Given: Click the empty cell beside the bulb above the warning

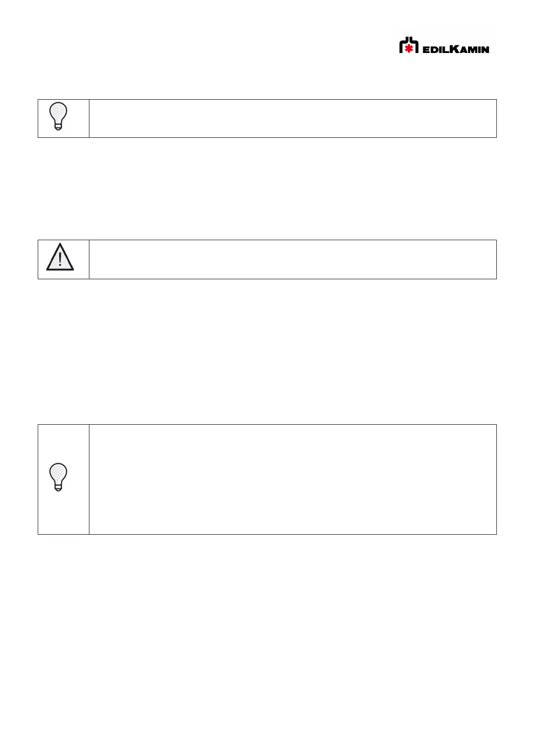Looking at the screenshot, I should coord(292,119).
